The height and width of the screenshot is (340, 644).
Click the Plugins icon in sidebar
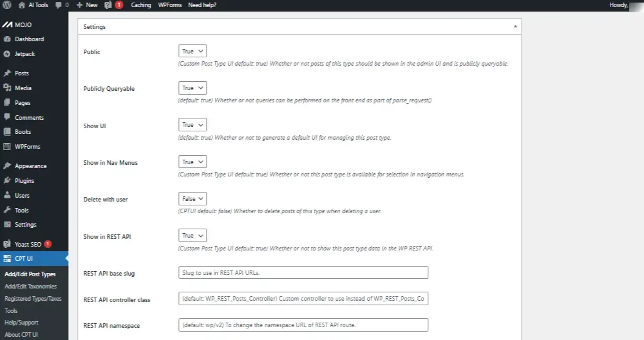[7, 181]
